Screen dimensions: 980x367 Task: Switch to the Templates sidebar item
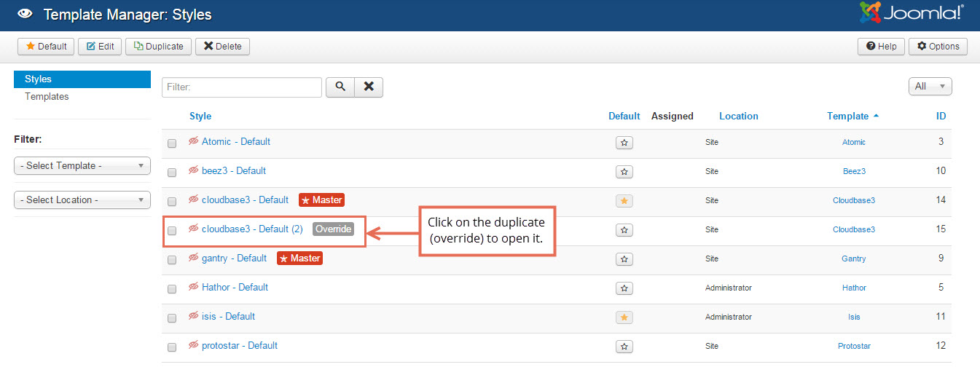(x=47, y=96)
